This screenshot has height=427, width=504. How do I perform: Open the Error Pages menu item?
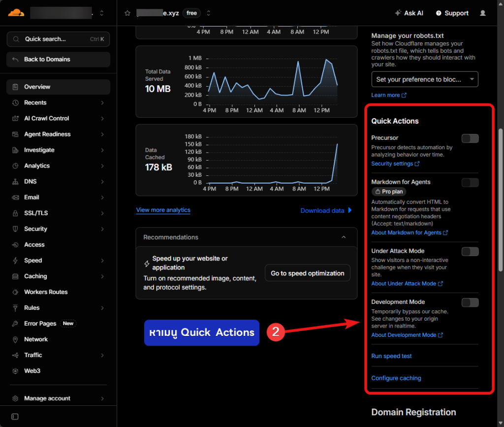click(58, 324)
